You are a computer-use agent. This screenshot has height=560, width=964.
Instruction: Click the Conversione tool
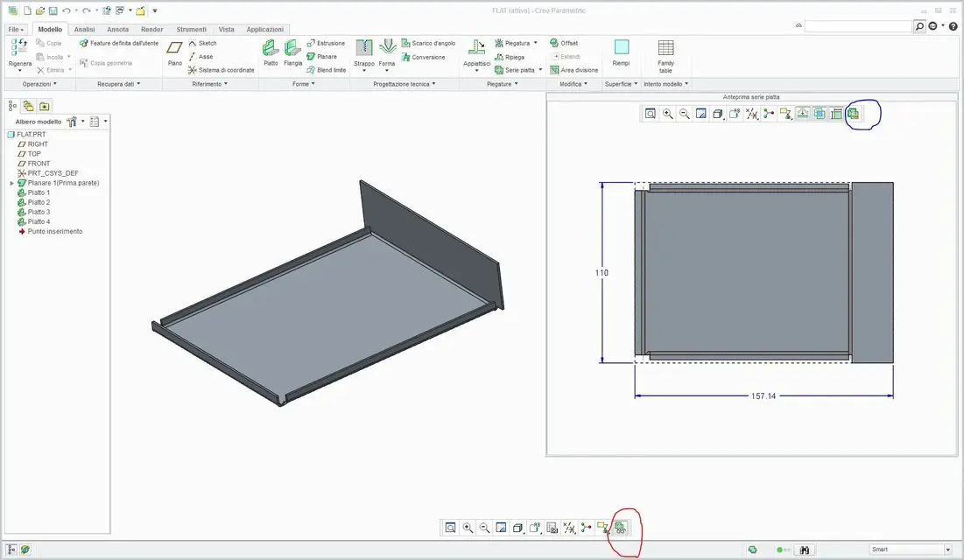(x=423, y=57)
